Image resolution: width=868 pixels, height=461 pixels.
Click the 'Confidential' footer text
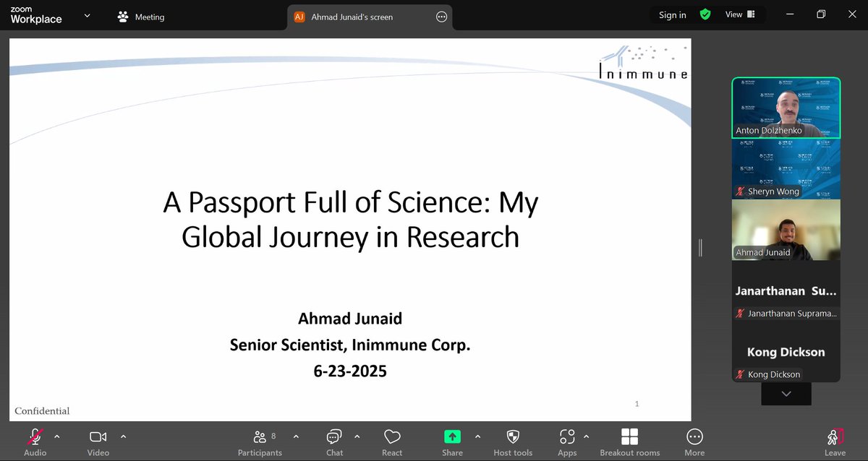42,411
